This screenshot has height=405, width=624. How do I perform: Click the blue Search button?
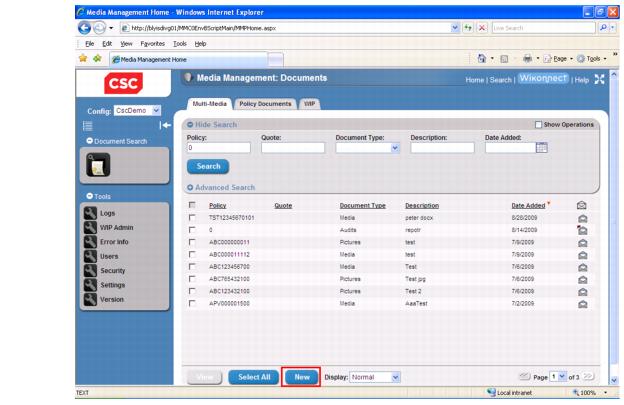point(208,167)
